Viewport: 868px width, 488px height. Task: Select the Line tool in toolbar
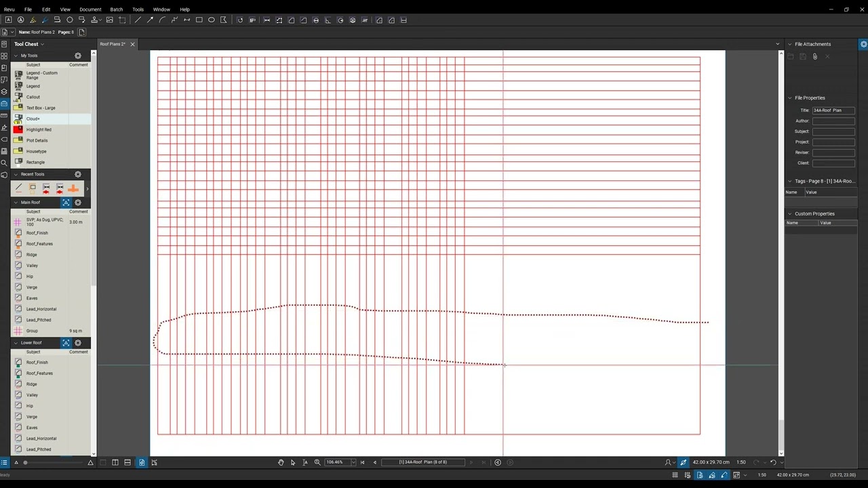(x=138, y=20)
